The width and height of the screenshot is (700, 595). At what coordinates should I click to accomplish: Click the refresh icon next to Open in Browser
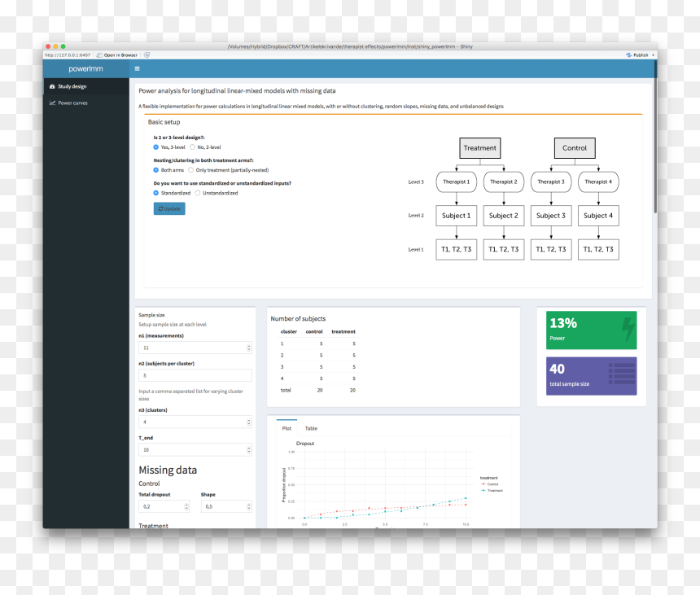[147, 55]
